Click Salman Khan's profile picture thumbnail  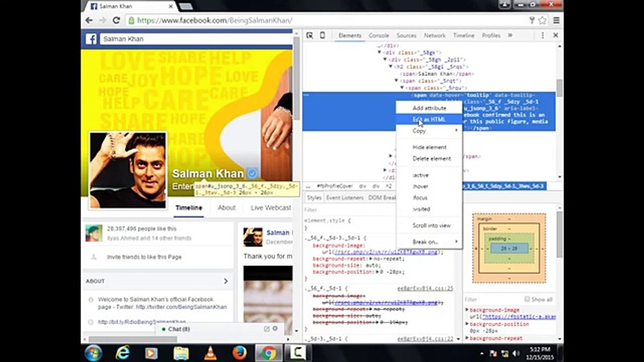[x=128, y=170]
